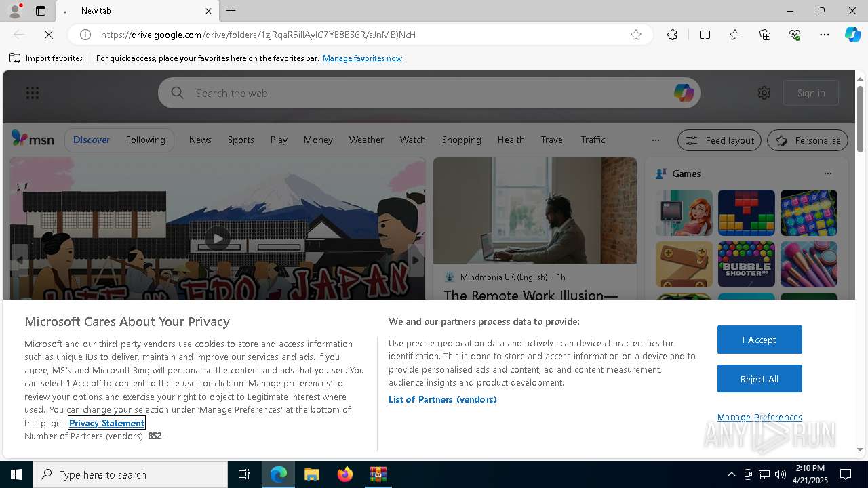Open the makeup brushes game thumbnail
Image resolution: width=868 pixels, height=488 pixels.
tap(808, 264)
